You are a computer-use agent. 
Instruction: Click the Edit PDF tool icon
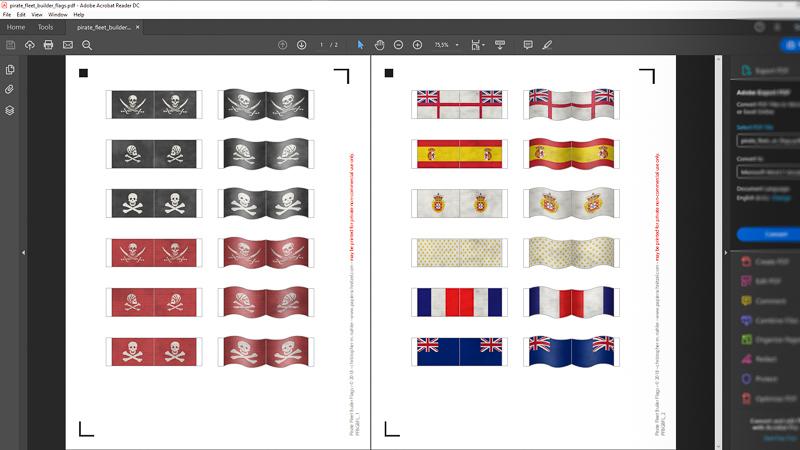746,281
